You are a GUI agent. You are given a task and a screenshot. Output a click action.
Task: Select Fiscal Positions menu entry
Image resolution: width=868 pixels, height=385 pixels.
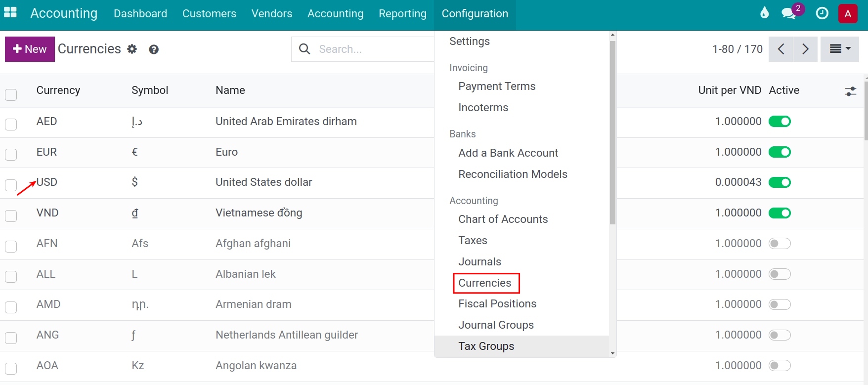(497, 304)
